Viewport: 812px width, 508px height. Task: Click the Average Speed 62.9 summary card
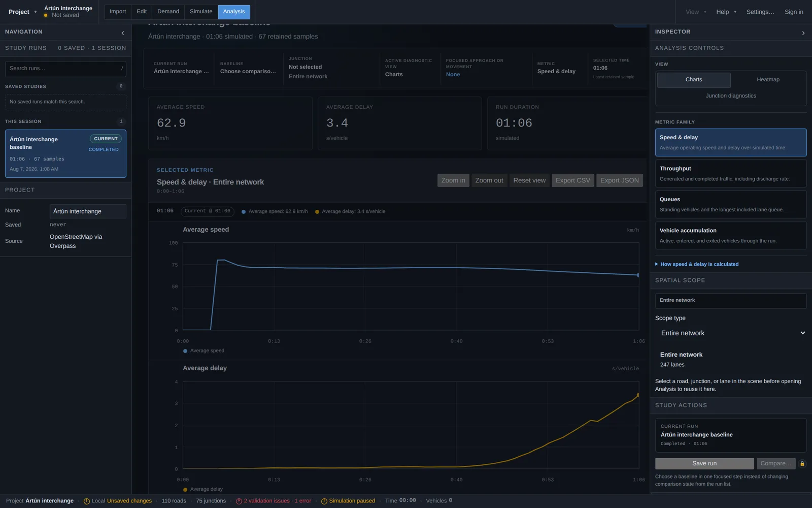(230, 123)
